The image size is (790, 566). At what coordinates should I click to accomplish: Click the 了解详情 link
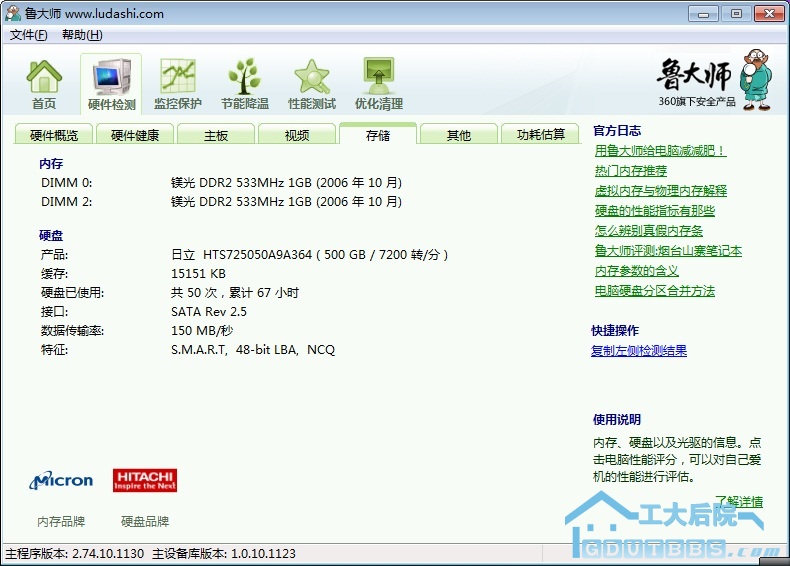tap(739, 501)
